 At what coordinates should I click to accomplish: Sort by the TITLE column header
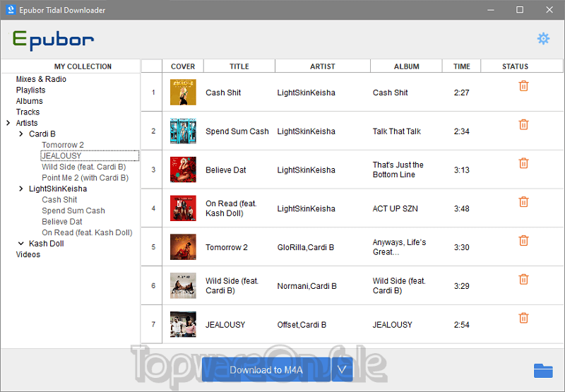pos(239,66)
